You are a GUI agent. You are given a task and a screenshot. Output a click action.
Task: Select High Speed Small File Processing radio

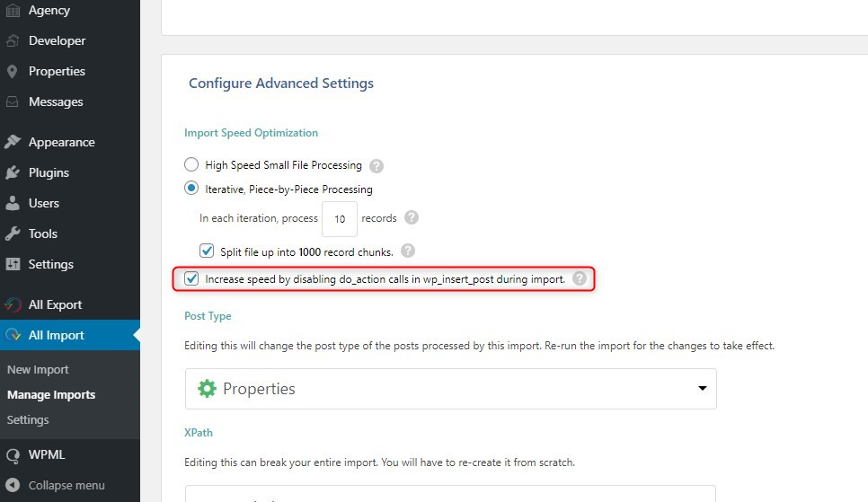point(191,164)
